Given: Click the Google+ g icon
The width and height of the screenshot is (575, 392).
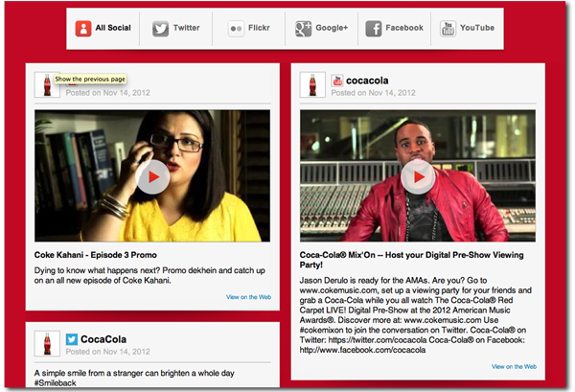Looking at the screenshot, I should coord(303,29).
